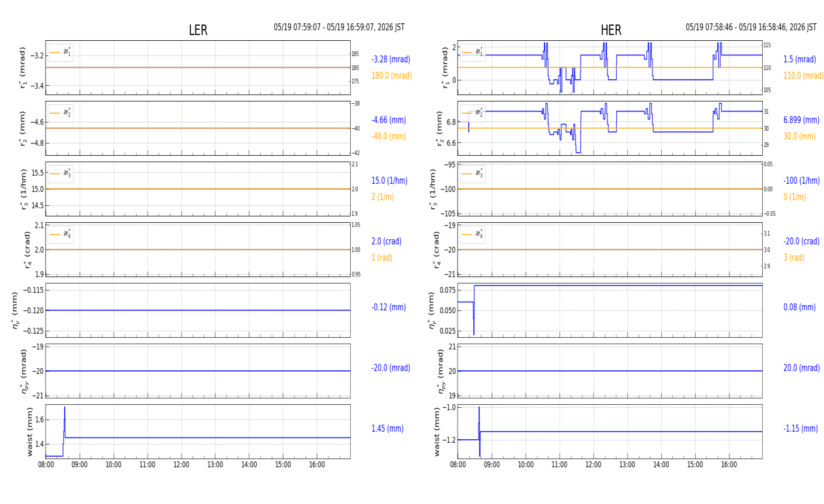Click the 08:00 tick on LER time axis
824x504 pixels.
pos(46,465)
